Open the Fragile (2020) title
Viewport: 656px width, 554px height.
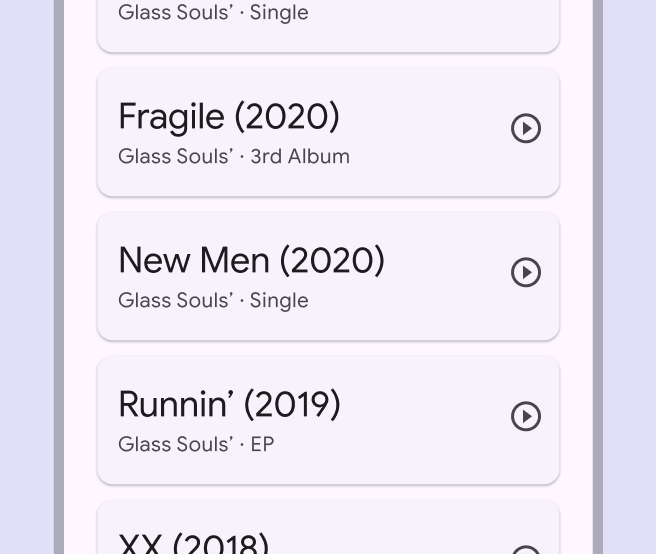pos(229,117)
